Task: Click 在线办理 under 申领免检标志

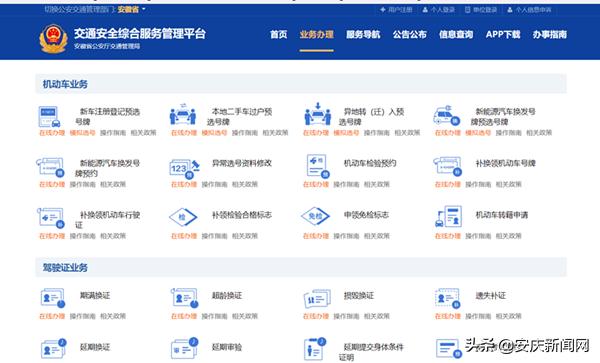Action: (x=316, y=236)
